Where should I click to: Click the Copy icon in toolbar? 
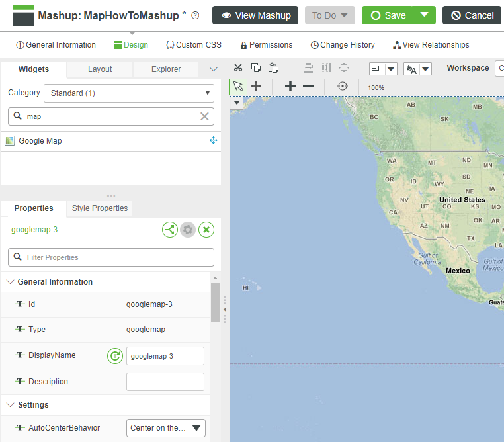tap(255, 68)
